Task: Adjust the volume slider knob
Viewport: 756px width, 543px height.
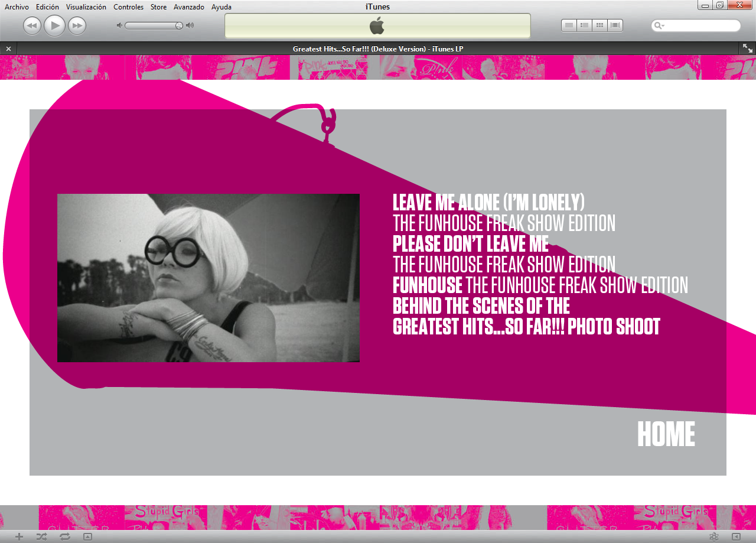Action: pyautogui.click(x=179, y=25)
